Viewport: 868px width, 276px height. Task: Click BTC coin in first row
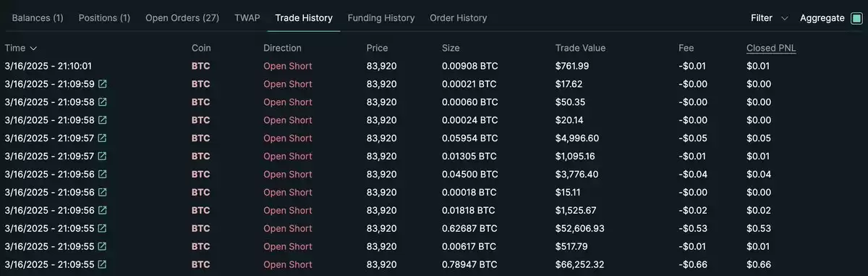coord(200,66)
